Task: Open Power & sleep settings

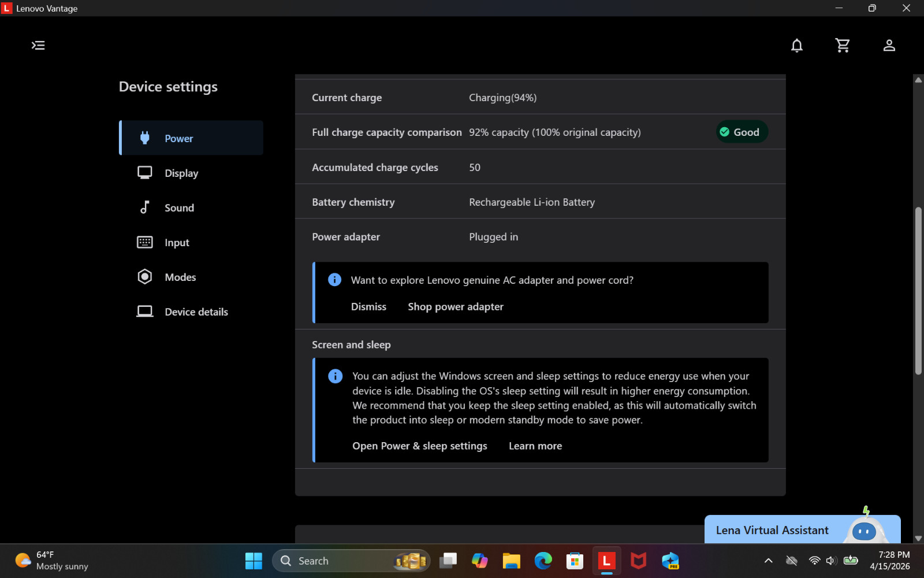Action: pyautogui.click(x=420, y=446)
